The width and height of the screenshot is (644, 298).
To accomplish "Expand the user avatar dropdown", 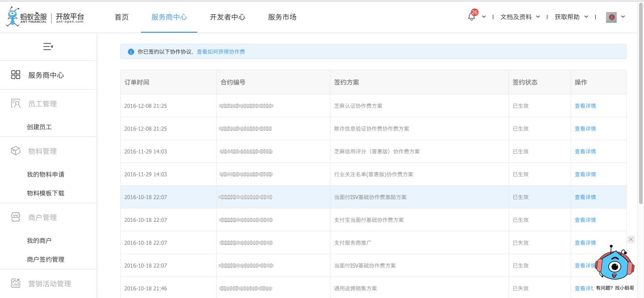I will click(x=623, y=17).
